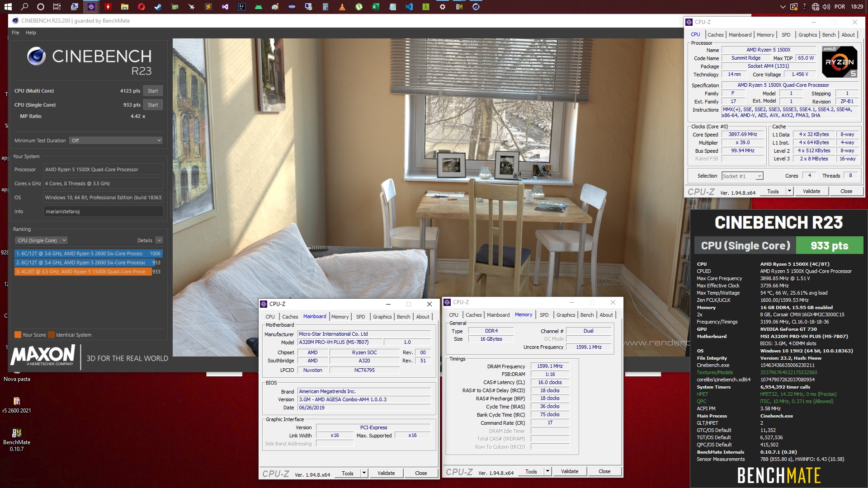Open the Socket #1 selection dropdown
Viewport: 868px width, 488px height.
click(742, 176)
